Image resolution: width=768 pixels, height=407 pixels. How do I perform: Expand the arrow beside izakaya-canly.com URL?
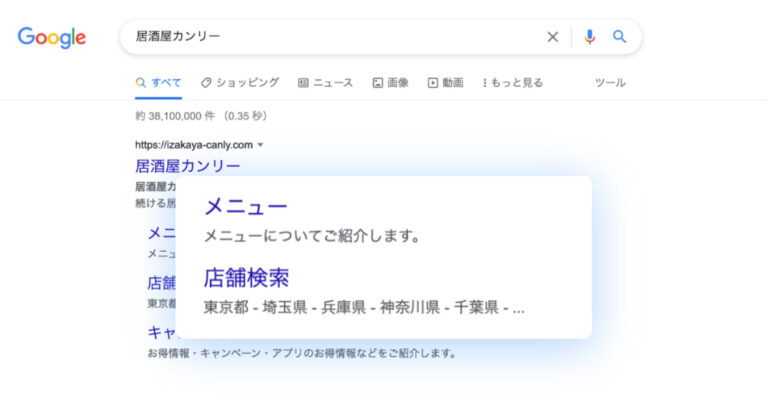point(261,145)
